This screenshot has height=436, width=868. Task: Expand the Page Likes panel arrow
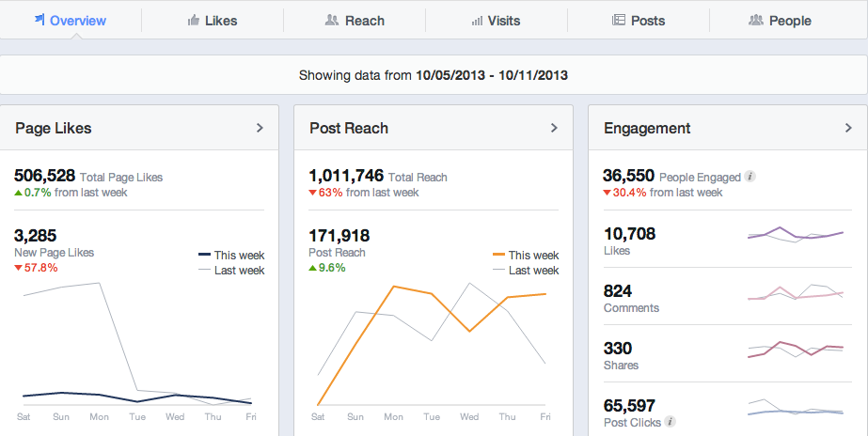tap(260, 128)
